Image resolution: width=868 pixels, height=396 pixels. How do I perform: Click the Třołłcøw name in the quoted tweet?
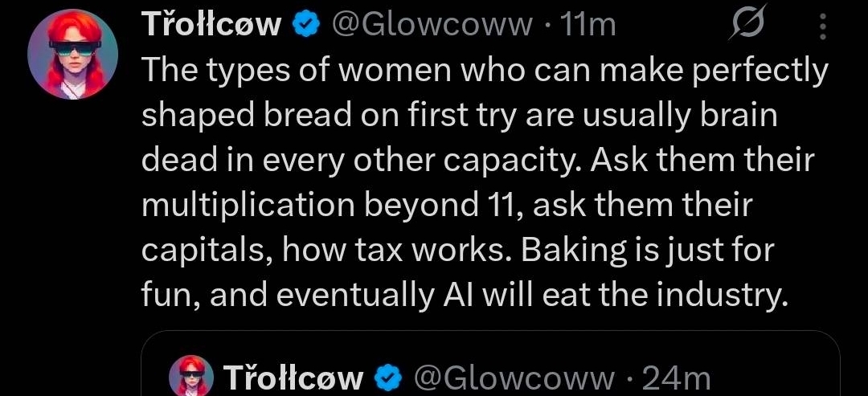tap(293, 377)
